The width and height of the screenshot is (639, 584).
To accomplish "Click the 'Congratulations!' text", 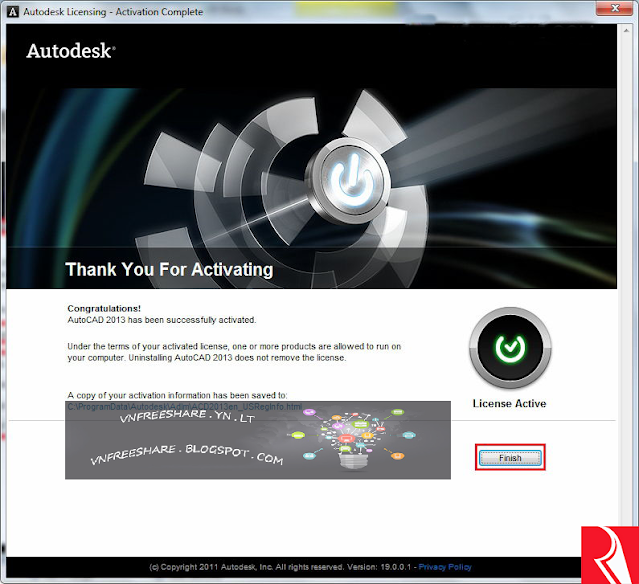I will pos(104,309).
